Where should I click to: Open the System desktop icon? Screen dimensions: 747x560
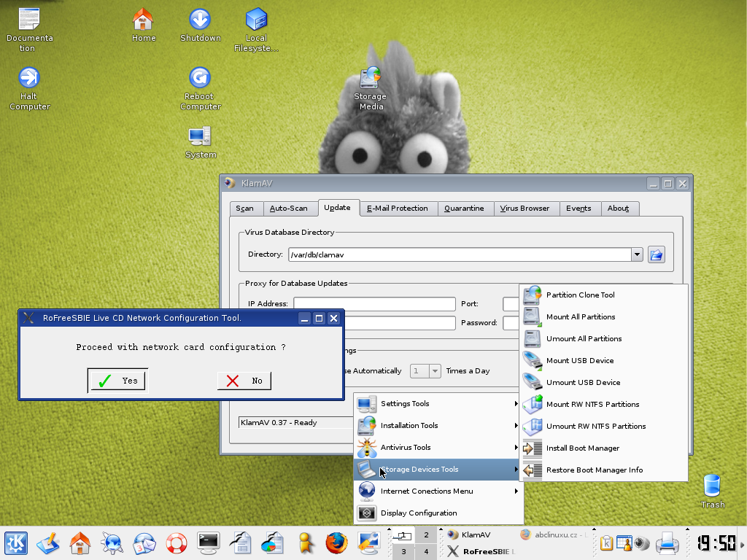(200, 142)
